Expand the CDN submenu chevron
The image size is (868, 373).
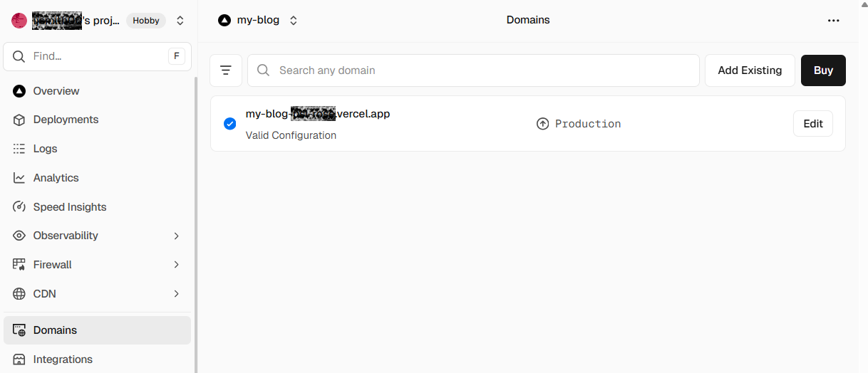pos(177,294)
